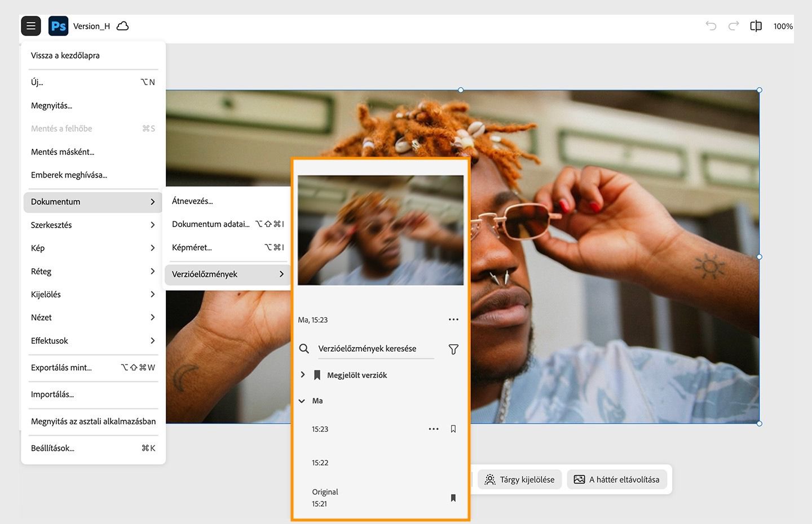The width and height of the screenshot is (812, 524).
Task: Select Dokumentum adatai... submenu item
Action: pyautogui.click(x=228, y=224)
